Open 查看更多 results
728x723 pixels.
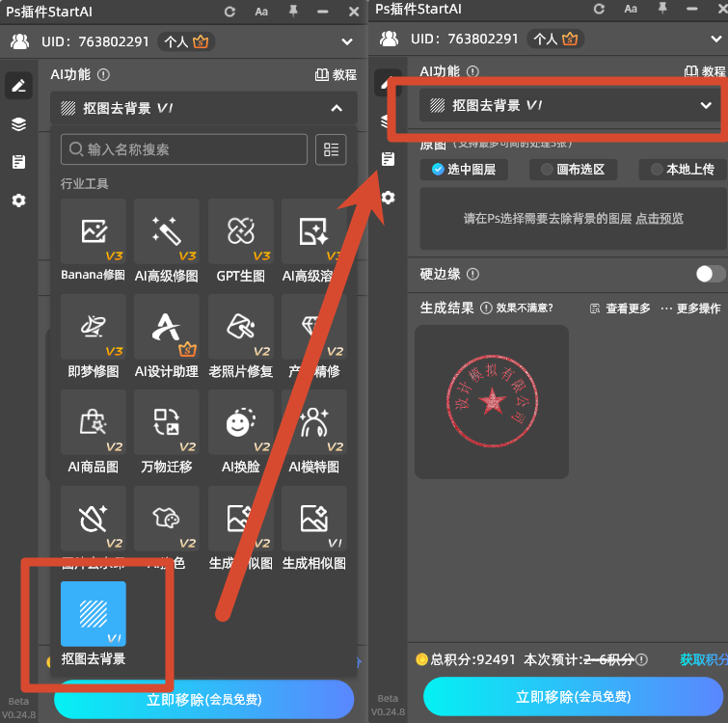tap(620, 308)
